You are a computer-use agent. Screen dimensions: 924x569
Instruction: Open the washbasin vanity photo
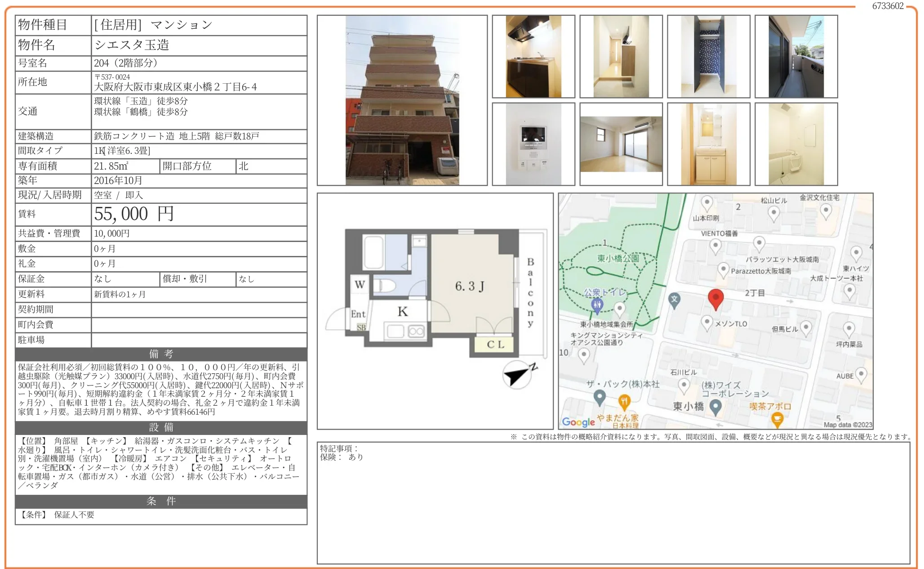pyautogui.click(x=708, y=144)
